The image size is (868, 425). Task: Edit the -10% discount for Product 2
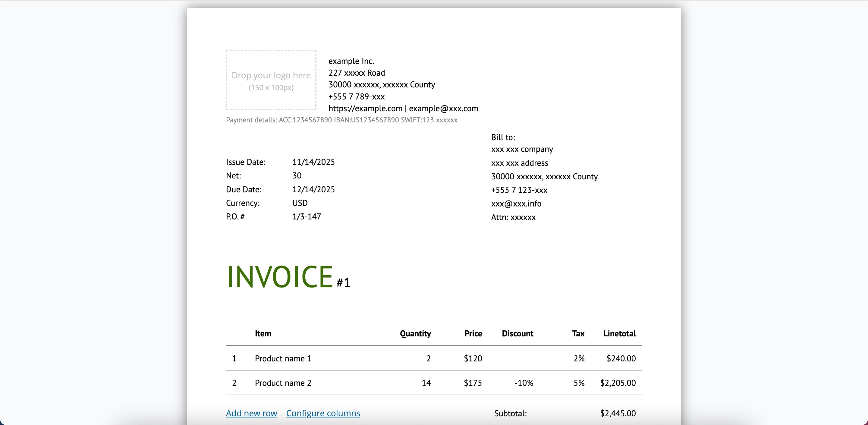(524, 383)
